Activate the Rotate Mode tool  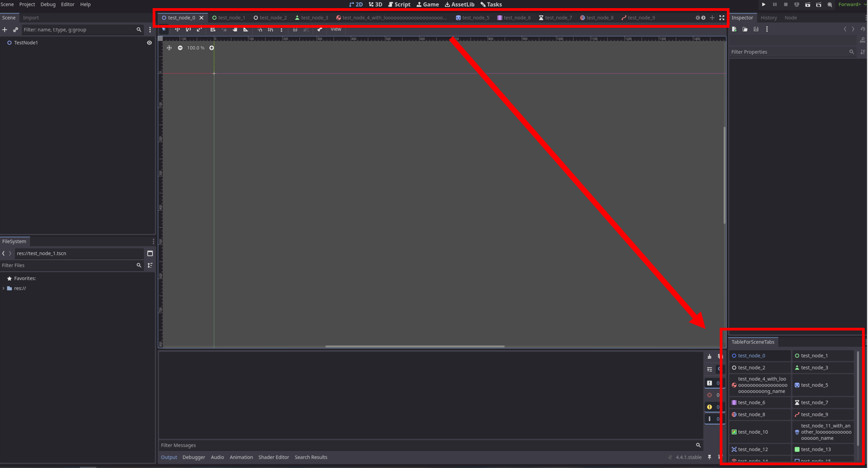[188, 29]
